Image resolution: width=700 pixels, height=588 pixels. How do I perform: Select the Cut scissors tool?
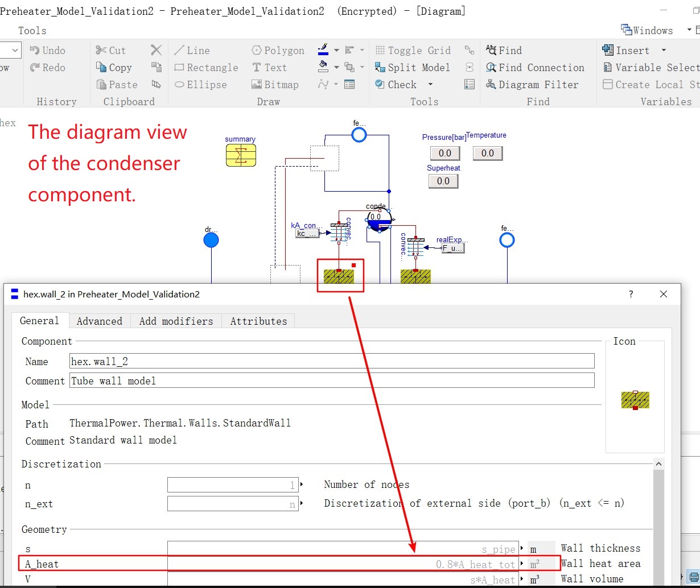111,51
